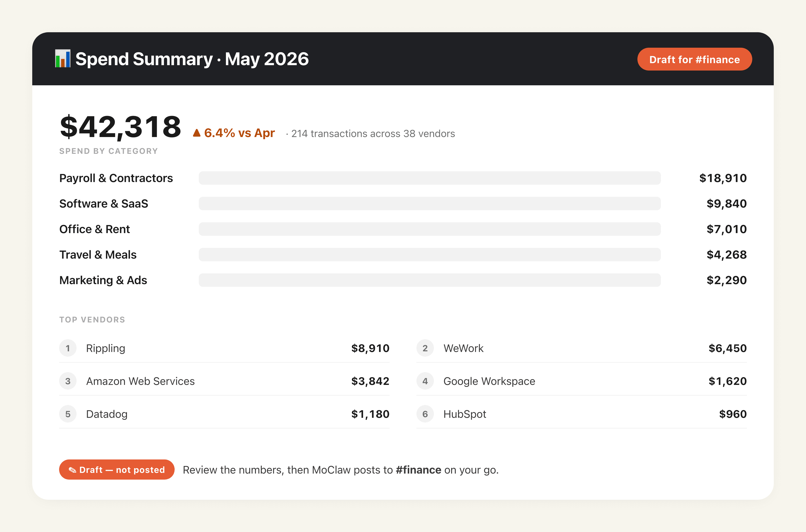Screen dimensions: 806x532
Task: Select the Travel & Meals category row
Action: pos(403,254)
